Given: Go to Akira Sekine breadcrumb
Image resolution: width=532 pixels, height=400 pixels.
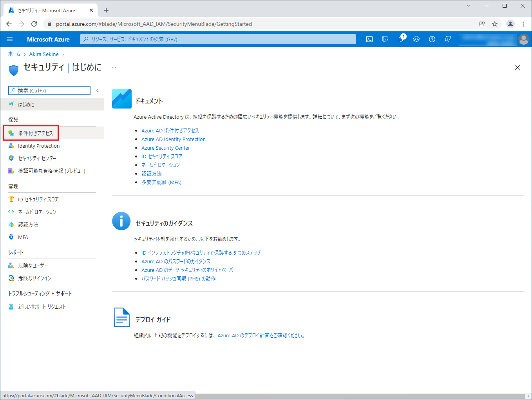Looking at the screenshot, I should 44,54.
